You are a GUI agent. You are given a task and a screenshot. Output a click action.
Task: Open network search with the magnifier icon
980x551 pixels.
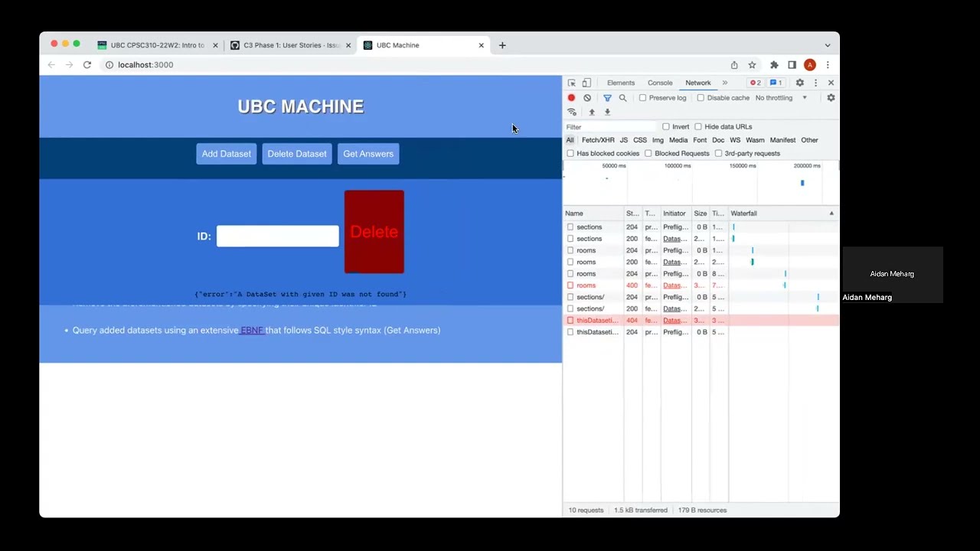point(622,98)
